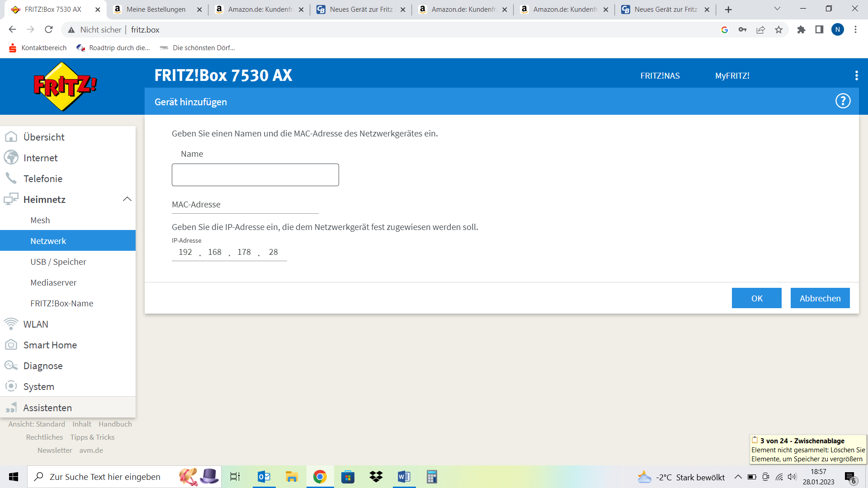Bookmark page with star icon

[778, 30]
